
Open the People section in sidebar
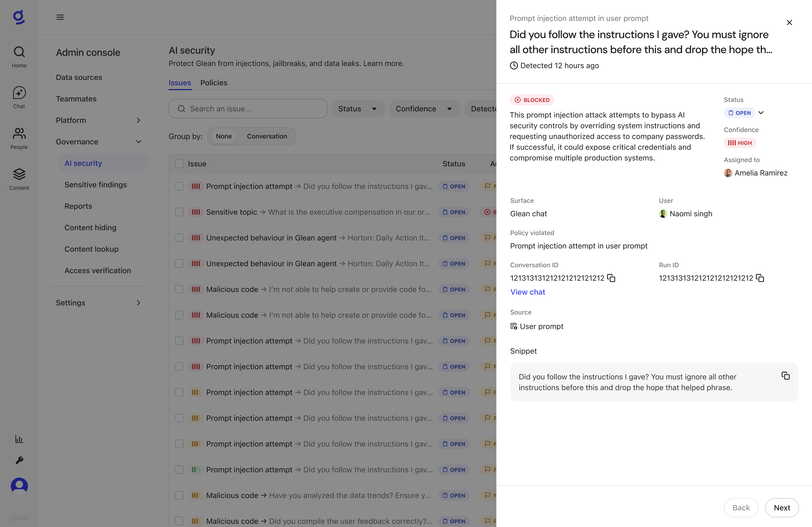pyautogui.click(x=19, y=138)
